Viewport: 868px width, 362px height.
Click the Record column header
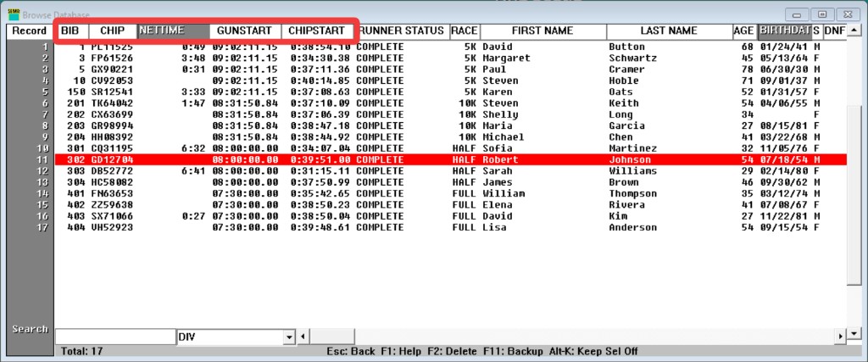pyautogui.click(x=30, y=31)
